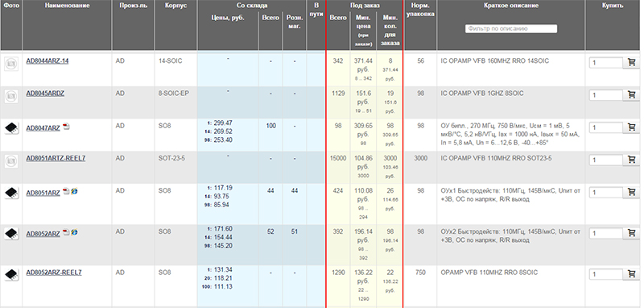This screenshot has height=308, width=644.
Task: Click the 'Розн. маг.' subheader
Action: point(295,22)
